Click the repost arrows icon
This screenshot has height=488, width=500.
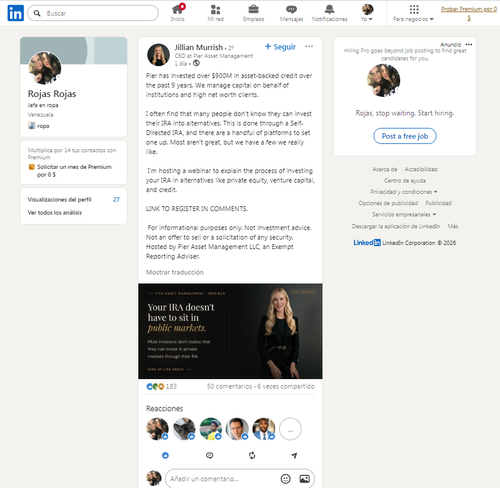[x=252, y=455]
